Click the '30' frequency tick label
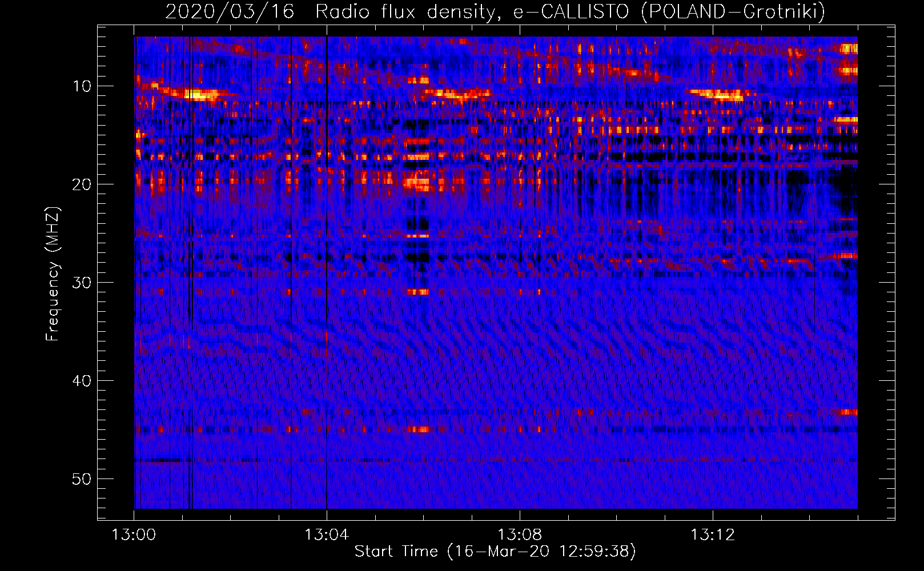Image resolution: width=924 pixels, height=571 pixels. [x=82, y=283]
